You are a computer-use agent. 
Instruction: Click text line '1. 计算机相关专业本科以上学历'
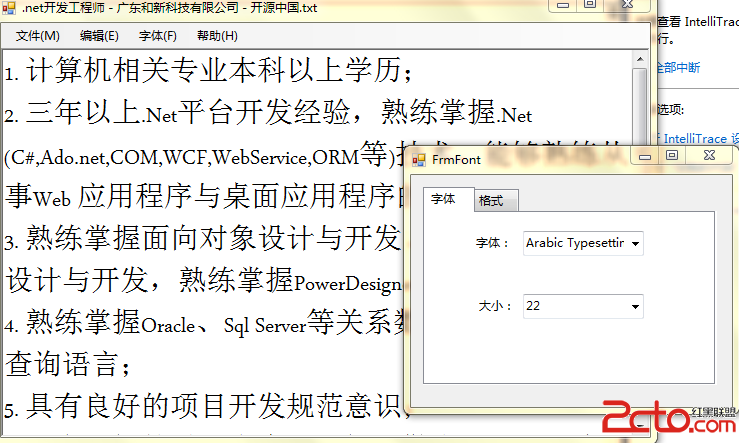click(x=207, y=71)
